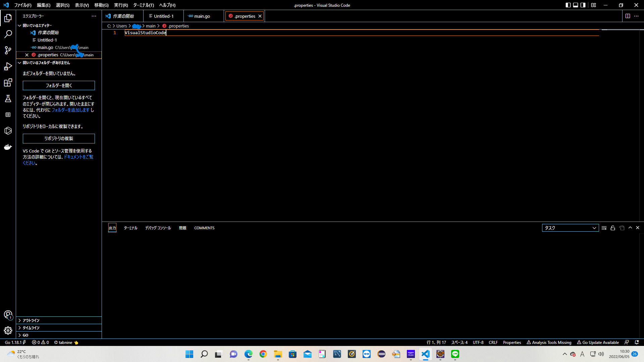Expand the タイムライン section
This screenshot has height=362, width=644.
[31, 328]
